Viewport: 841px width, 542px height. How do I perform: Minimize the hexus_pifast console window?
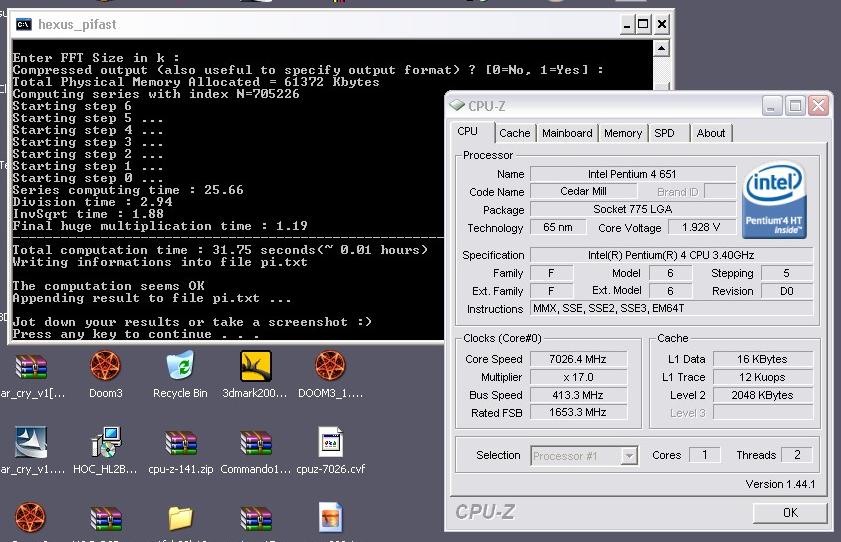[x=626, y=24]
